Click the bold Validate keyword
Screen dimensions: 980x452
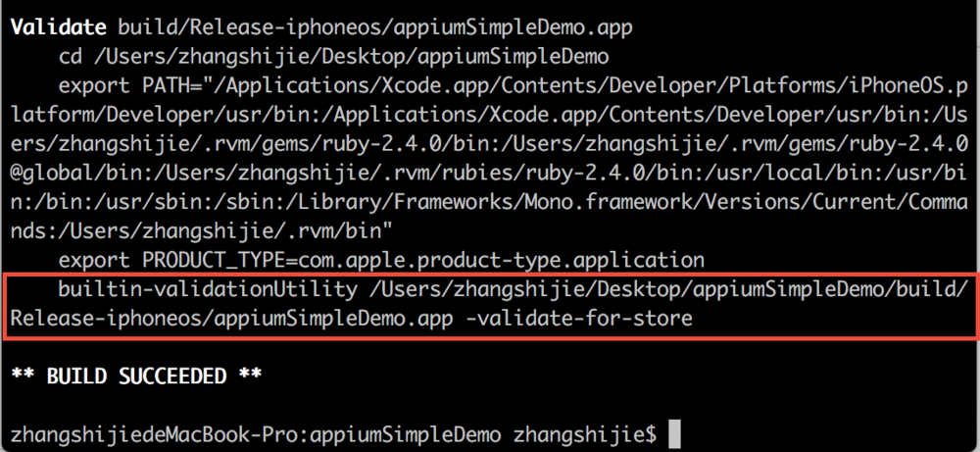pyautogui.click(x=58, y=27)
